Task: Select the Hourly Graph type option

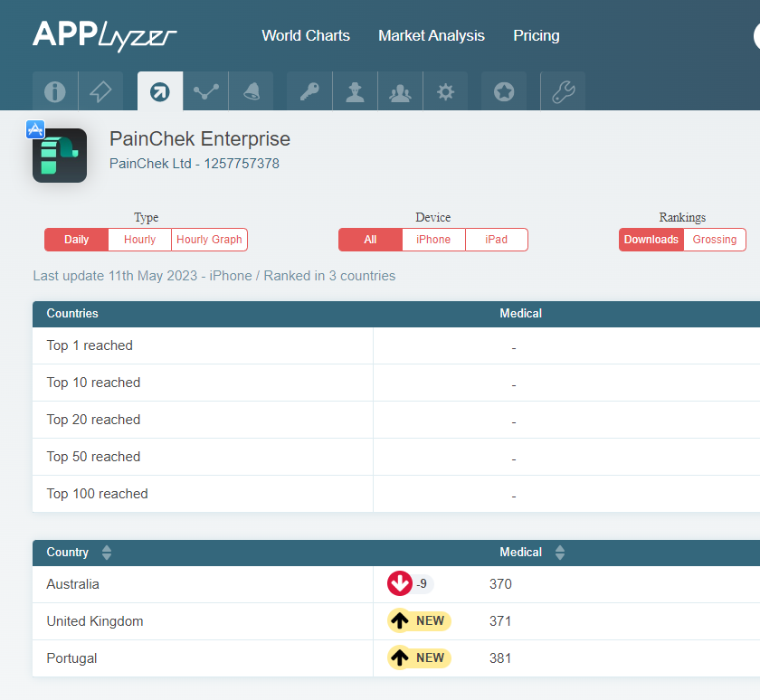Action: pos(209,240)
